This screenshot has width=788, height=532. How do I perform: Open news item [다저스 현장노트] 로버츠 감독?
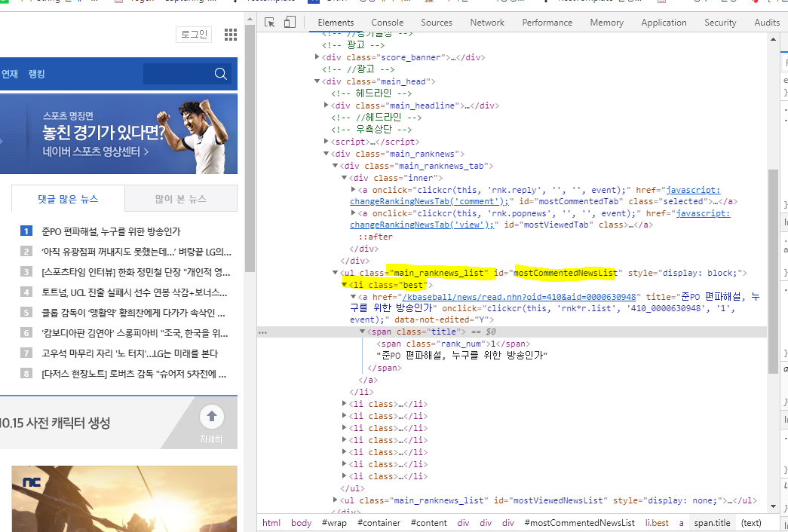coord(133,374)
